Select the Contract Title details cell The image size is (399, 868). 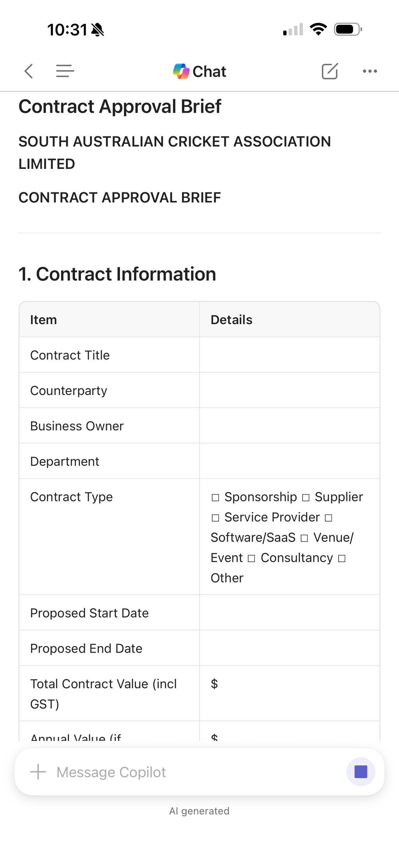click(290, 355)
